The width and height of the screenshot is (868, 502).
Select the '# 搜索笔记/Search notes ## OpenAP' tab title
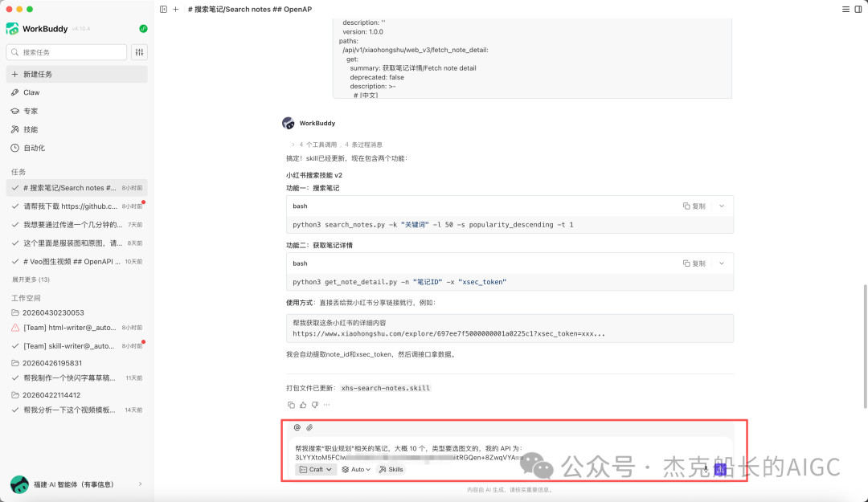250,10
